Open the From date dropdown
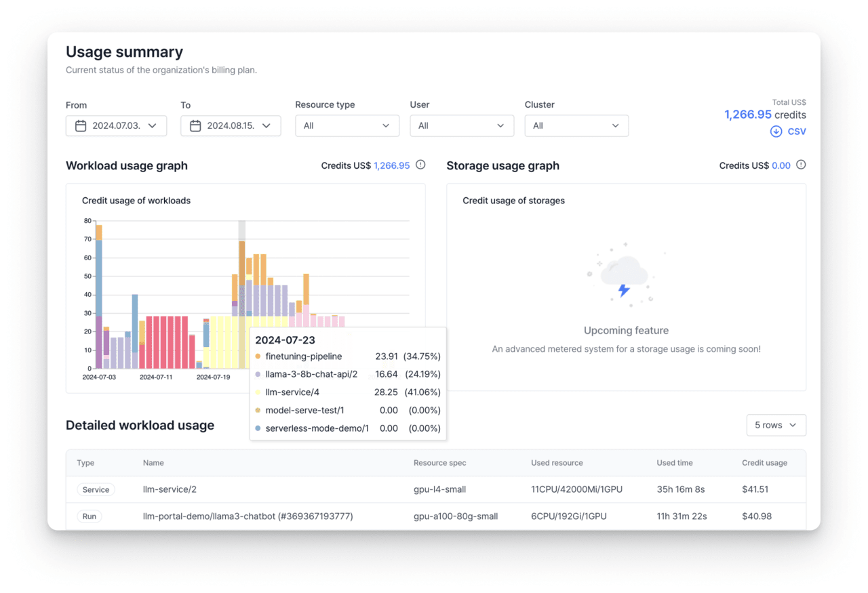868x593 pixels. 116,126
